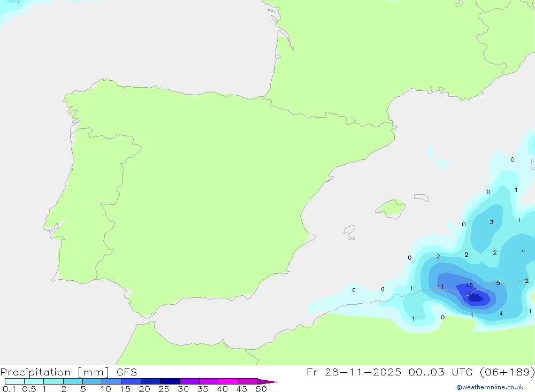Click the '35' legend scale label
This screenshot has height=392, width=535.
click(203, 389)
